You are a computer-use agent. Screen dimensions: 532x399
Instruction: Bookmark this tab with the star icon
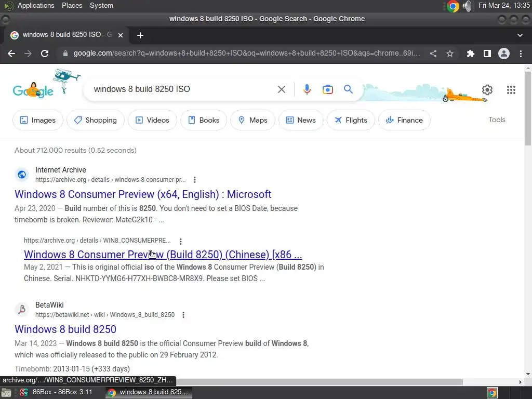click(450, 54)
